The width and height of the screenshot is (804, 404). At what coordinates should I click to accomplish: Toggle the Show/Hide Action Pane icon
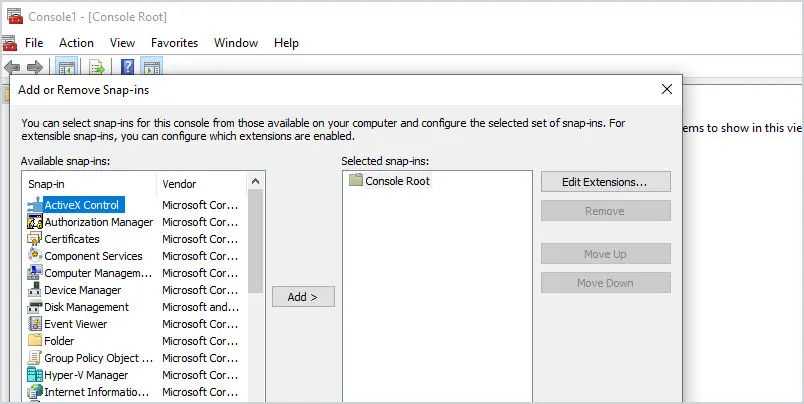(152, 67)
